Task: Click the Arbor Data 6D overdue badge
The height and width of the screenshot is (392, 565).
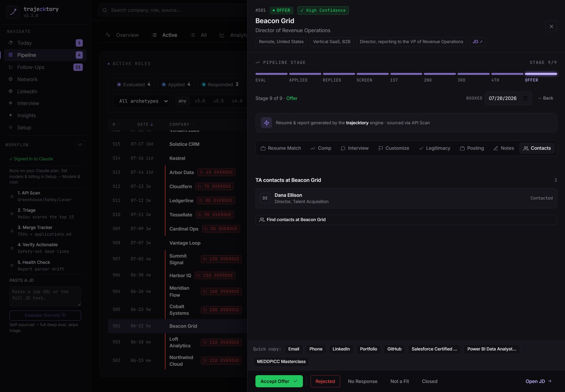Action: point(216,172)
